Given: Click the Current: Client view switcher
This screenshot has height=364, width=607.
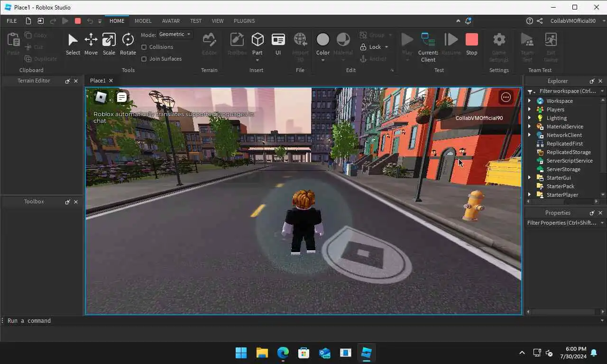Looking at the screenshot, I should tap(428, 47).
